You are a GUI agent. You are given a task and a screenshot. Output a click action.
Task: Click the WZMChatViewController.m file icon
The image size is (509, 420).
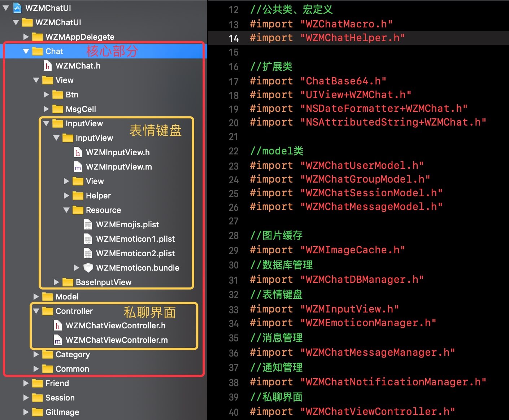pyautogui.click(x=58, y=340)
